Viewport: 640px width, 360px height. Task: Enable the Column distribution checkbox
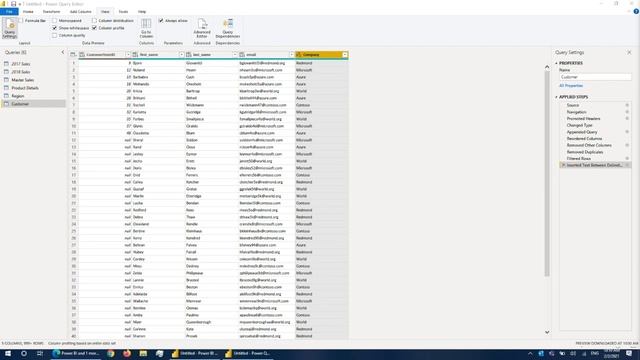tap(94, 20)
